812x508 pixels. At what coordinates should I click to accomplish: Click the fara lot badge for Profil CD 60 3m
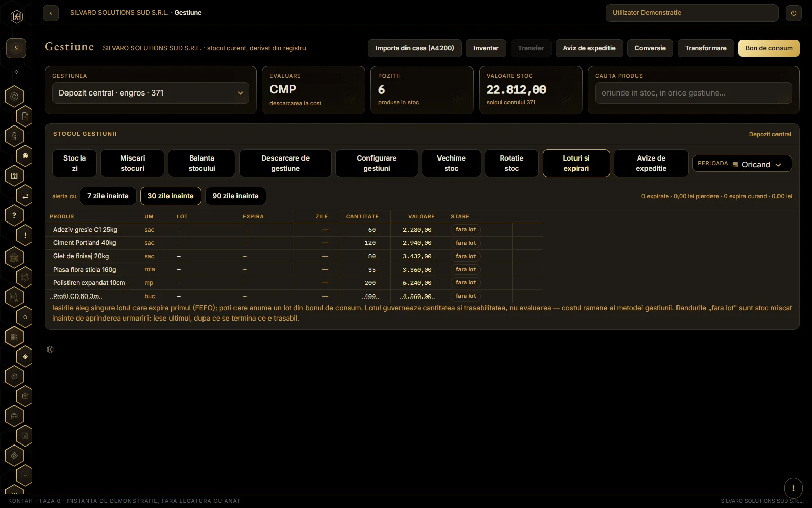[x=465, y=296]
